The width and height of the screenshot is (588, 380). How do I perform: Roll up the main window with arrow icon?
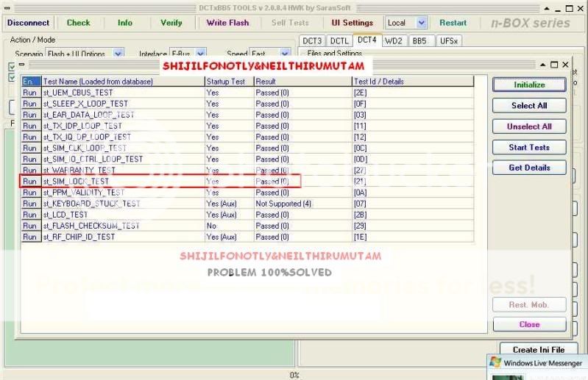click(x=546, y=8)
